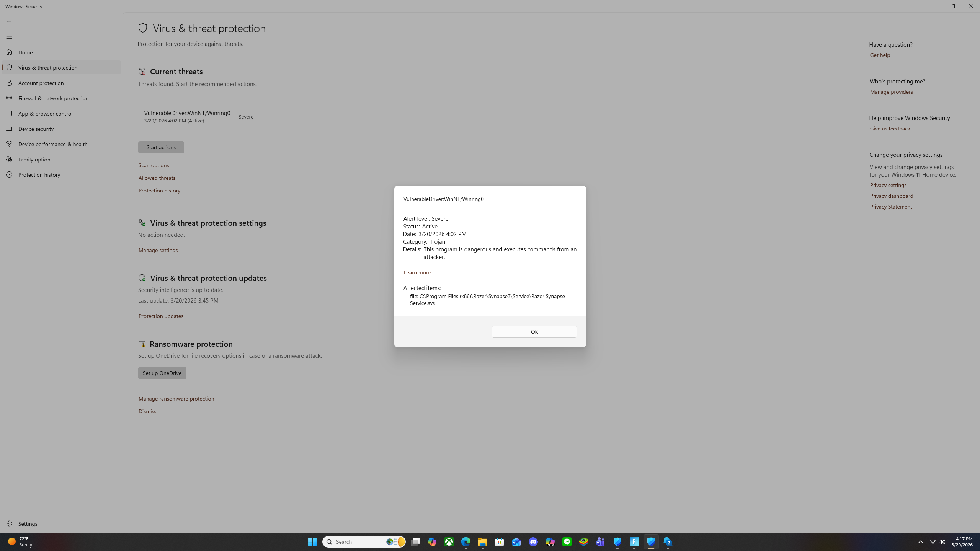
Task: Open Device performance & health page
Action: (53, 144)
